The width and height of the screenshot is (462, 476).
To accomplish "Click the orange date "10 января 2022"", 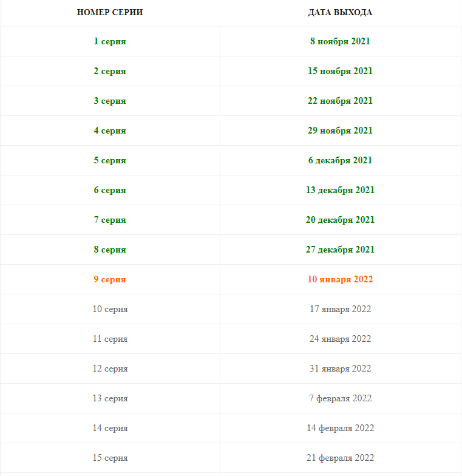I will [340, 279].
